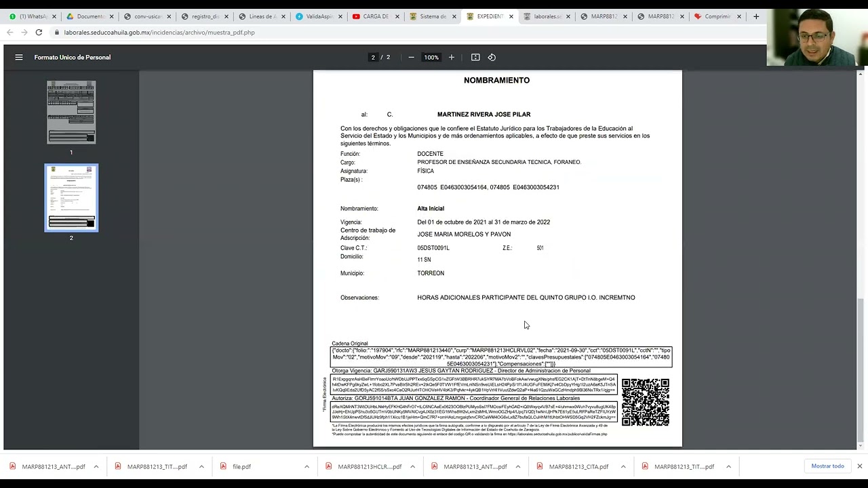This screenshot has width=868, height=488.
Task: Click the TORREON municipality value
Action: tap(431, 273)
